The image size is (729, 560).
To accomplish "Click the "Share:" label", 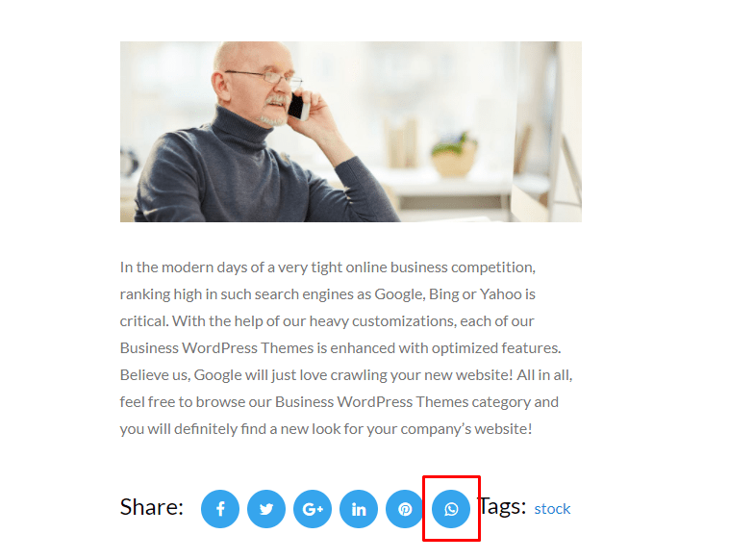I will [152, 507].
